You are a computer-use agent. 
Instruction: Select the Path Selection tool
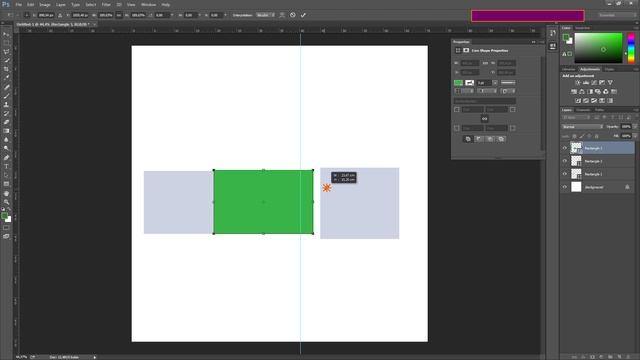coord(6,175)
